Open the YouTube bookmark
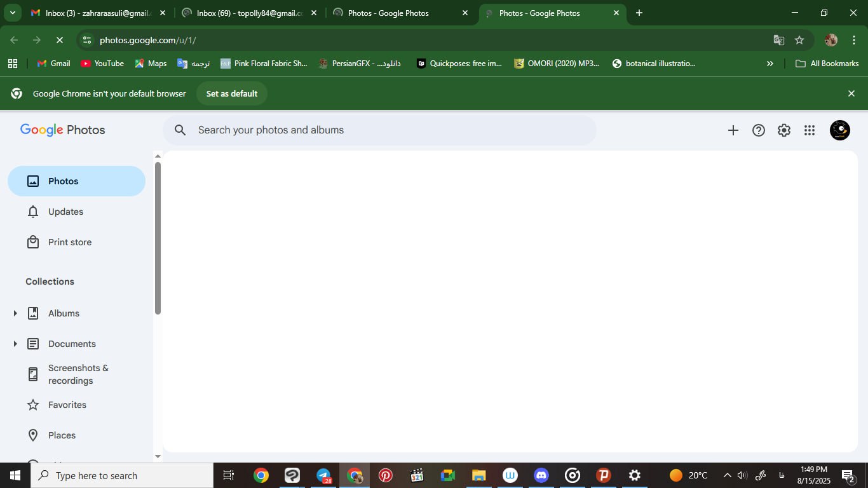868x488 pixels. pyautogui.click(x=102, y=64)
